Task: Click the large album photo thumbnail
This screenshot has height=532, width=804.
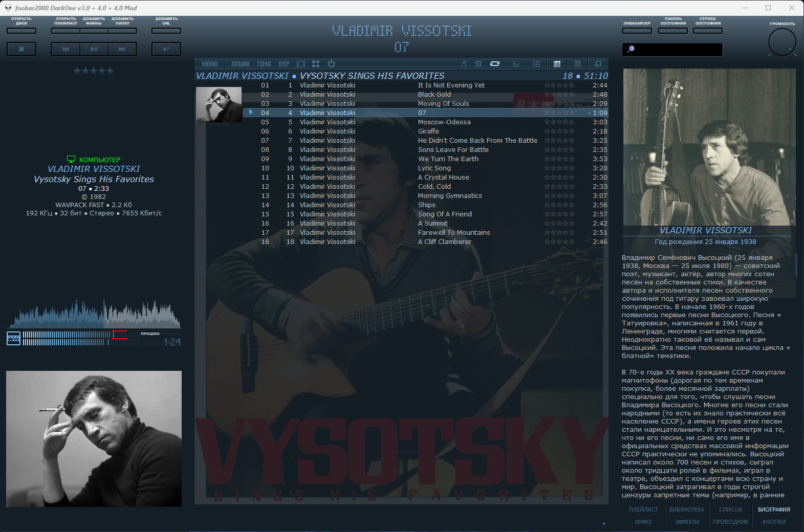Action: pyautogui.click(x=94, y=439)
